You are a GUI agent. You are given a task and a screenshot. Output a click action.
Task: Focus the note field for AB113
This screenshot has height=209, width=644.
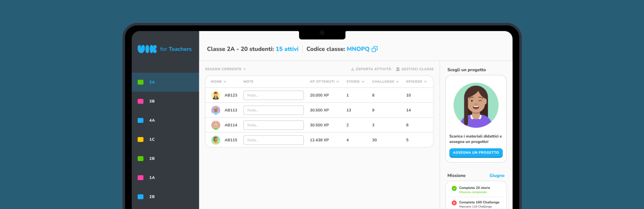274,110
